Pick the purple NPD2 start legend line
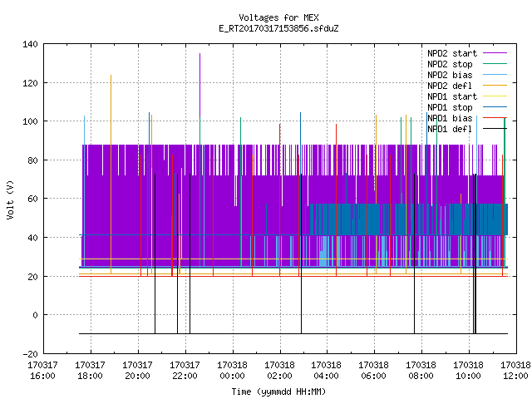 tap(495, 53)
